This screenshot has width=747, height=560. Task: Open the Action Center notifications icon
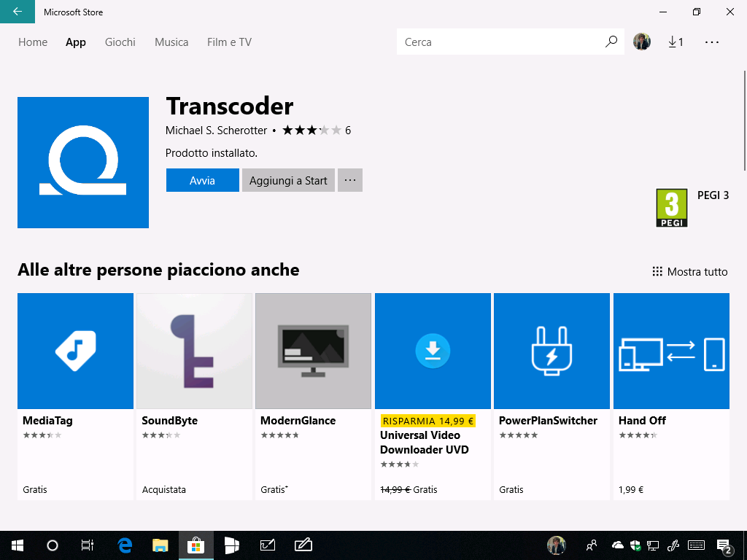pos(724,546)
